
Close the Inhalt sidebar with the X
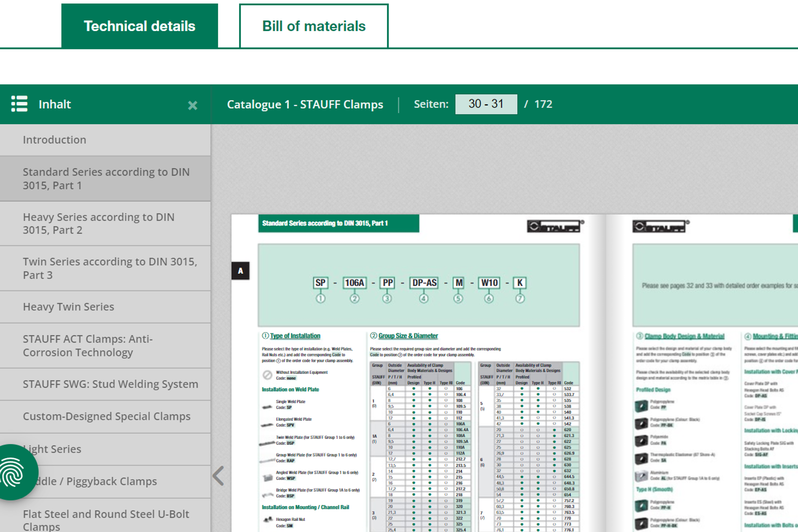[x=192, y=105]
